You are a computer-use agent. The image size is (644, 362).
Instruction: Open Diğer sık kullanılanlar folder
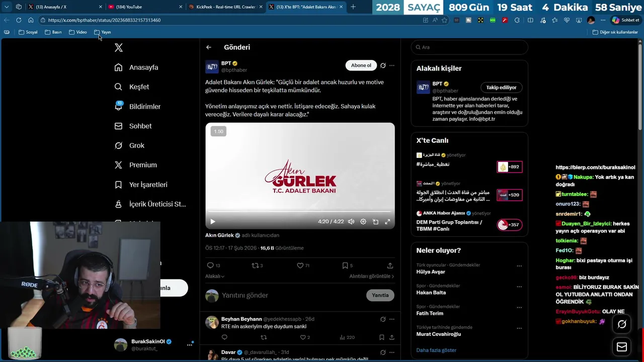[615, 32]
